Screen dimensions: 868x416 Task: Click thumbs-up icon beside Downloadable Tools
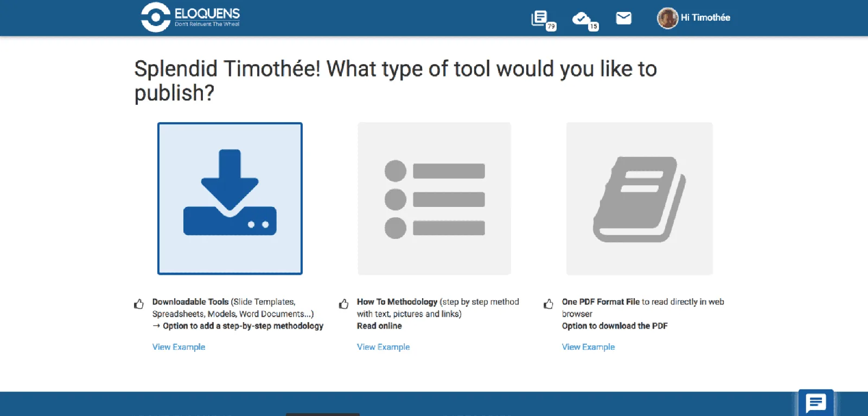coord(139,304)
